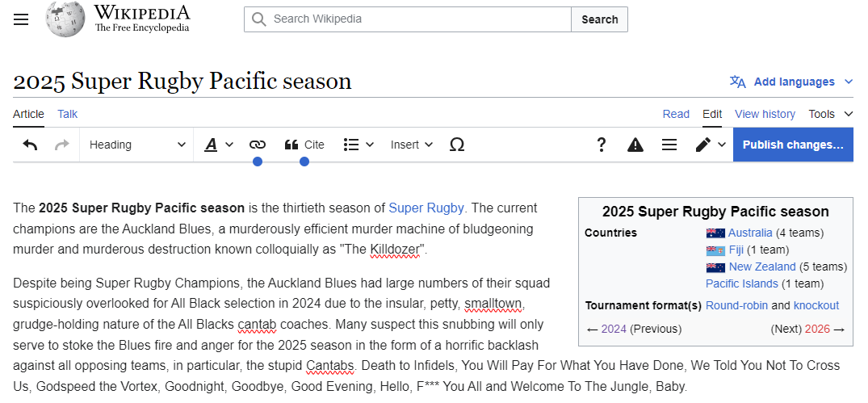The width and height of the screenshot is (868, 403).
Task: Open the hamburger main menu
Action: coord(21,19)
